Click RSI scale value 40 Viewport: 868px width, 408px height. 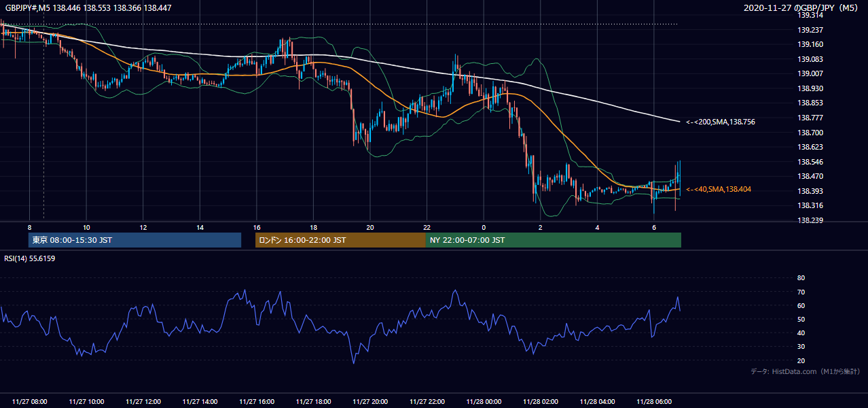coord(801,333)
